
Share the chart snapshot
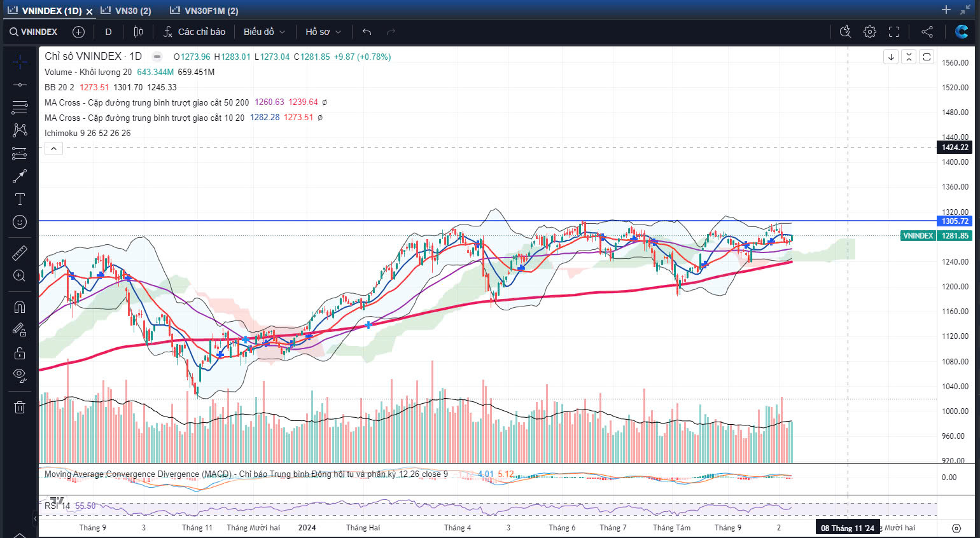[x=927, y=32]
